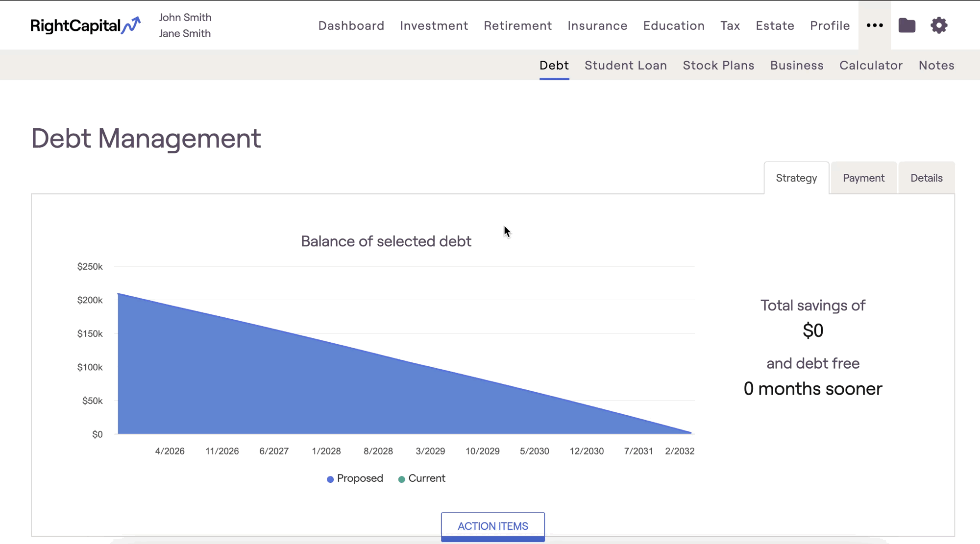Open the Business page
The height and width of the screenshot is (544, 980).
797,65
